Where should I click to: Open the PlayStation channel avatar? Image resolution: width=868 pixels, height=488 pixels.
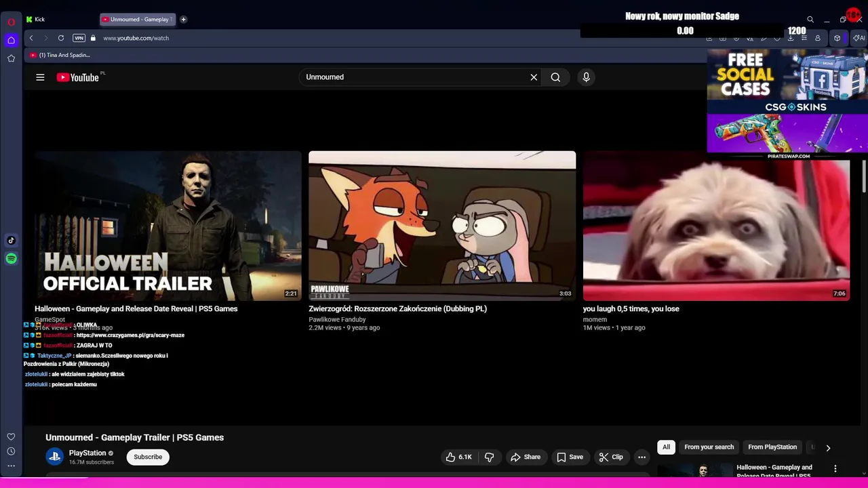pyautogui.click(x=54, y=457)
